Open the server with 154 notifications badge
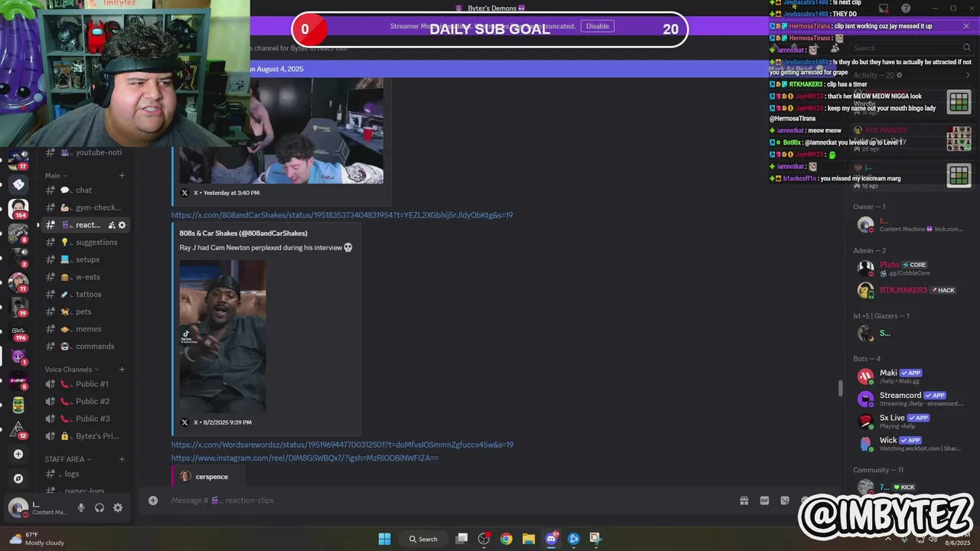Image resolution: width=980 pixels, height=551 pixels. [18, 208]
